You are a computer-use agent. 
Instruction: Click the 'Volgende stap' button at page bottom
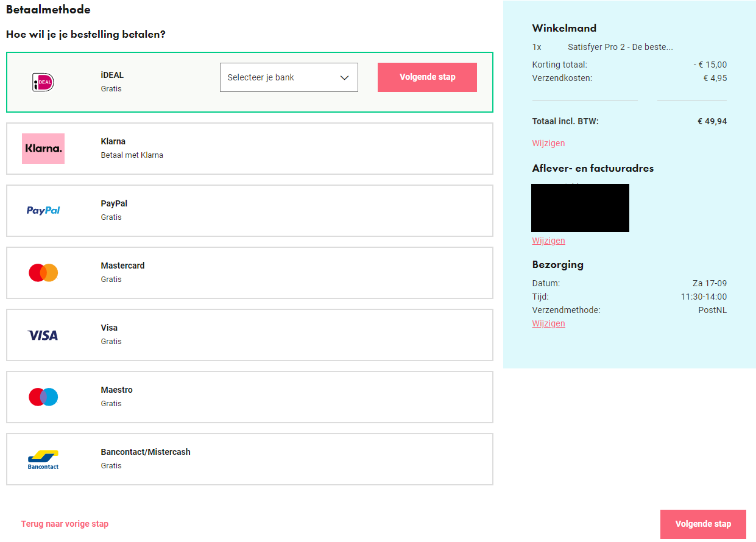(703, 524)
